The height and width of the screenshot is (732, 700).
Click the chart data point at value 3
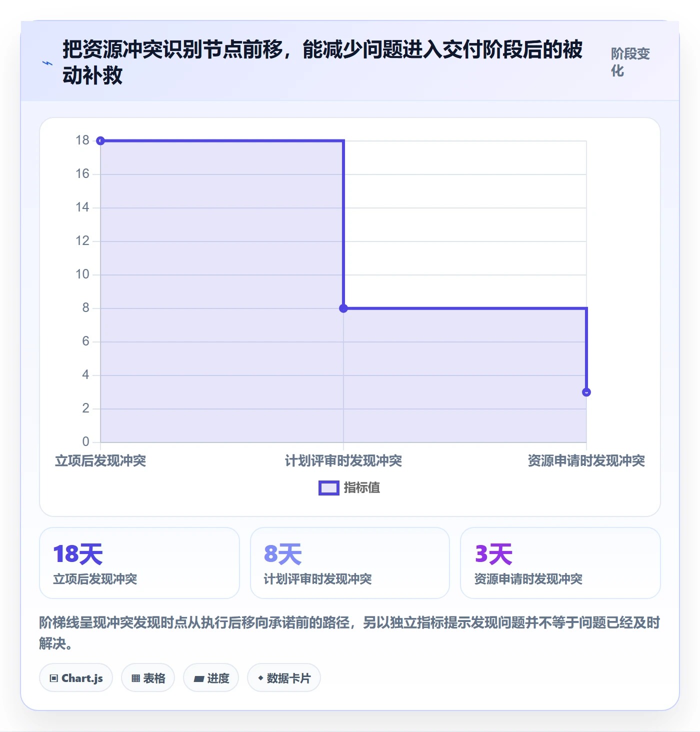pyautogui.click(x=586, y=392)
